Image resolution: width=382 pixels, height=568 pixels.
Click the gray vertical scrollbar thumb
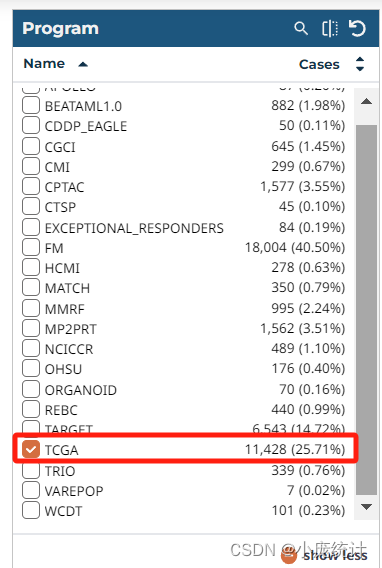point(366,310)
